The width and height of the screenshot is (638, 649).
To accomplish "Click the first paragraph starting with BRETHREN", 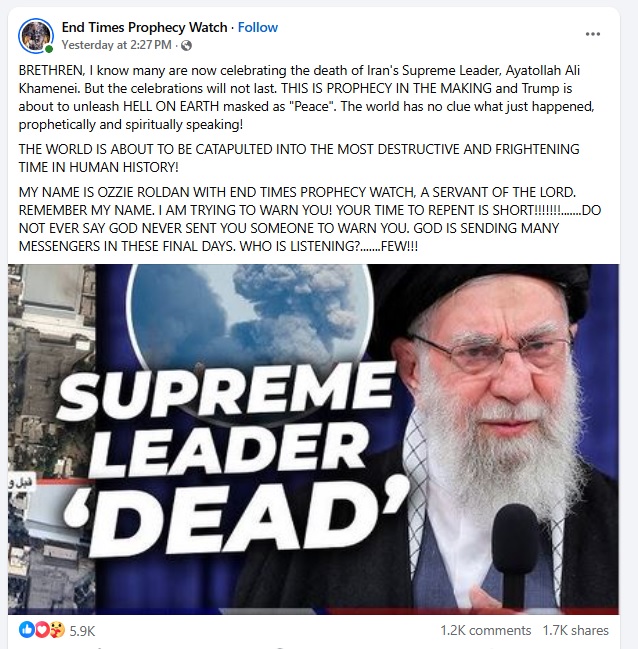I will 306,97.
